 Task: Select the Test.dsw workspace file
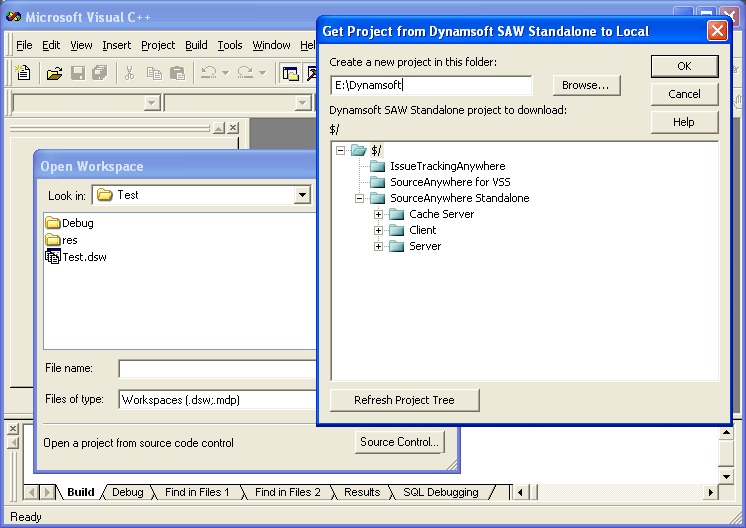tap(76, 257)
